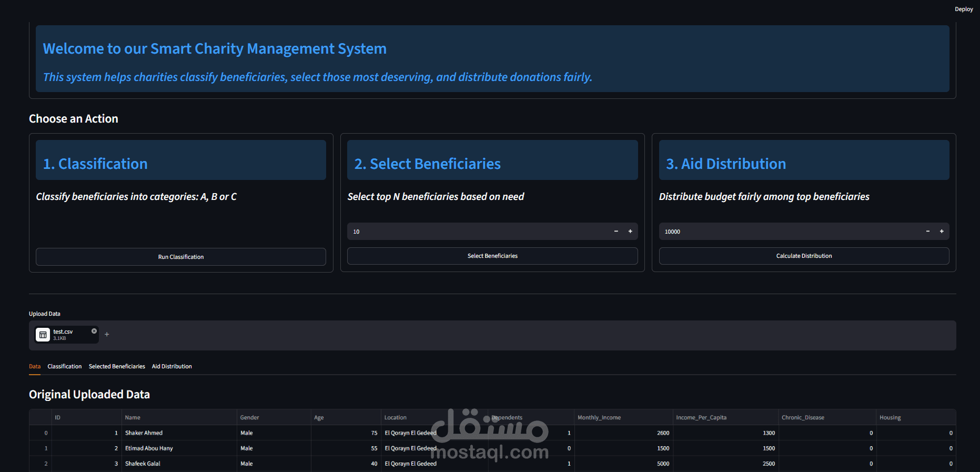
Task: Click the 3. Aid Distribution heading
Action: 726,164
